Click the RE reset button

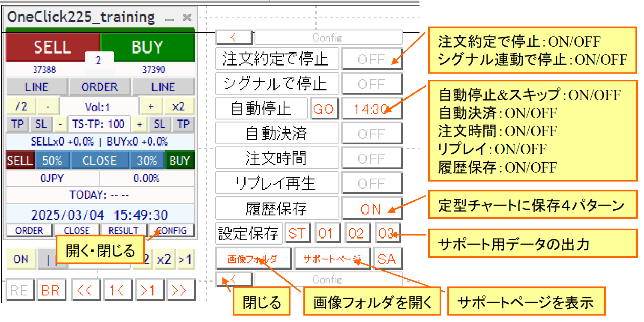pyautogui.click(x=19, y=290)
